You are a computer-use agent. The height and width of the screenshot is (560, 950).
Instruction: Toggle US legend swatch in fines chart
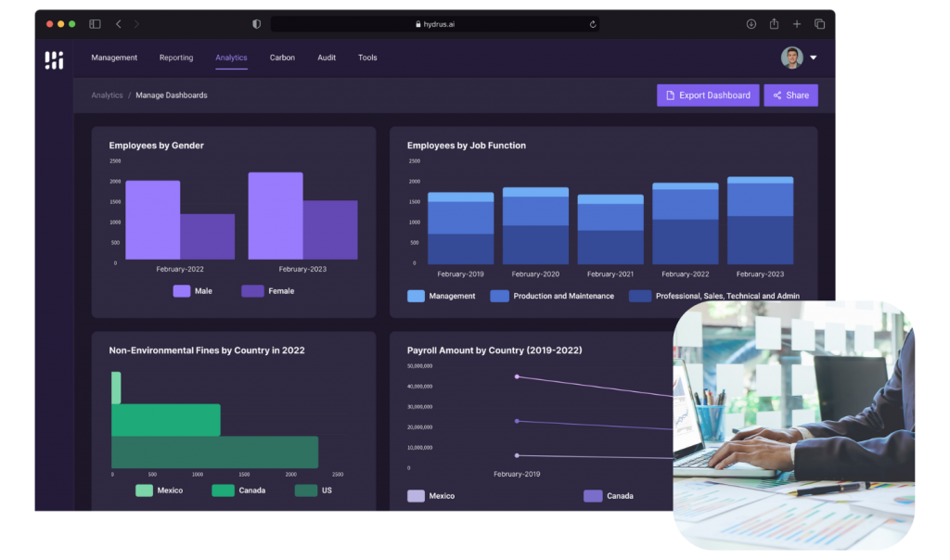pos(306,490)
